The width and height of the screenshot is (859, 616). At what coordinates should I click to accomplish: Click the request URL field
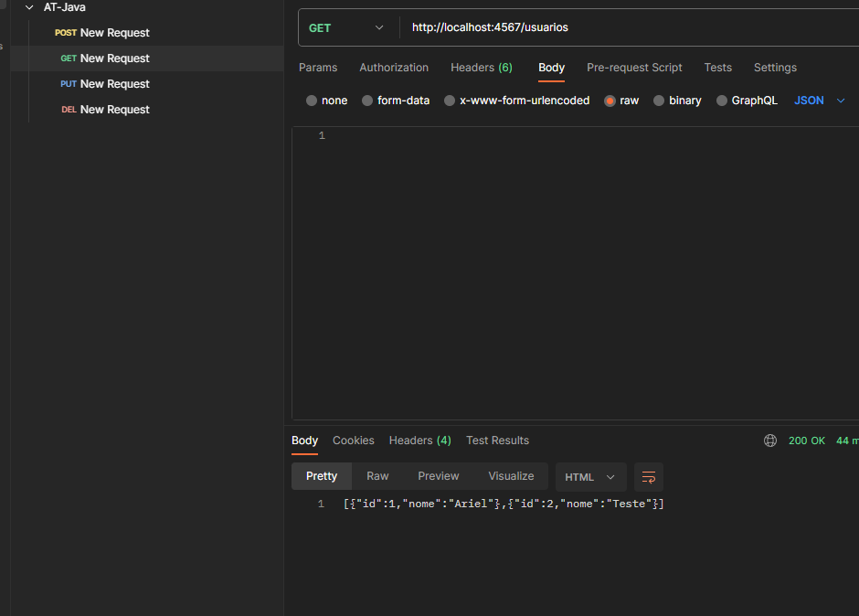click(630, 27)
